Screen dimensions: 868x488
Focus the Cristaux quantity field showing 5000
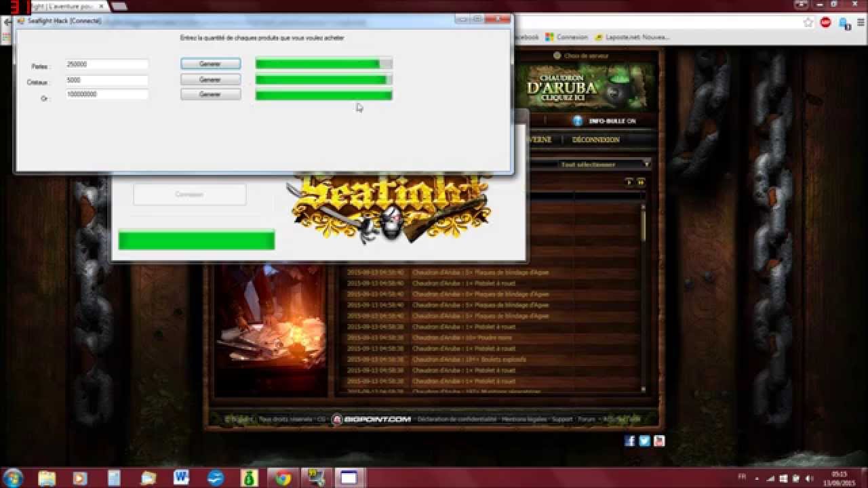tap(106, 79)
